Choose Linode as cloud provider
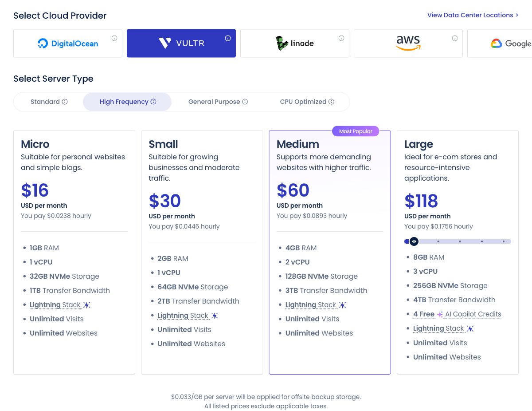 [295, 43]
